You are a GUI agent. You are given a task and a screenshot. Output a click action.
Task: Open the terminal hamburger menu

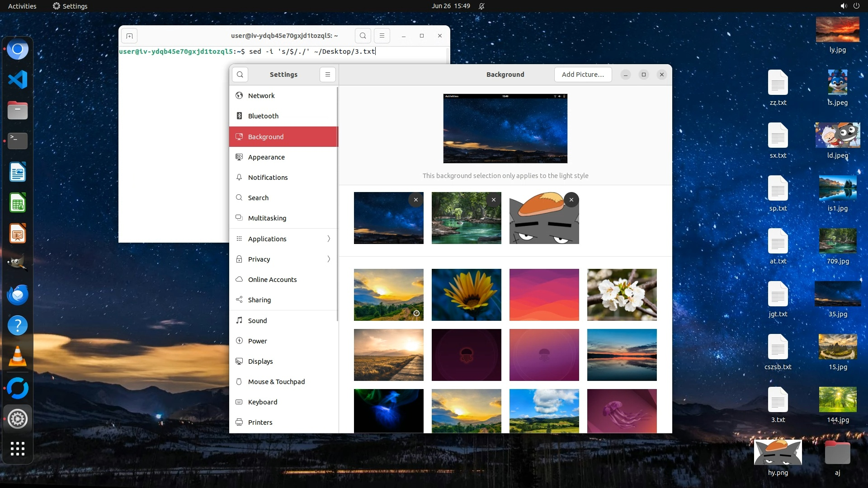click(382, 36)
